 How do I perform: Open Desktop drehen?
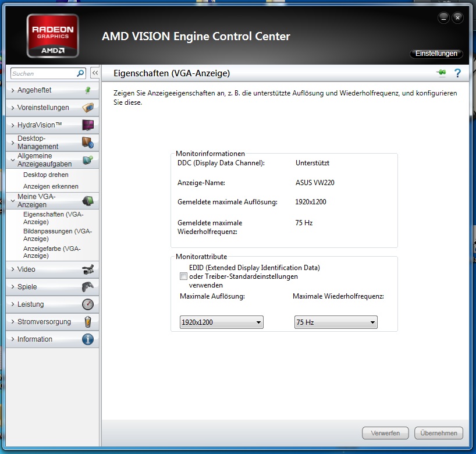pyautogui.click(x=46, y=175)
